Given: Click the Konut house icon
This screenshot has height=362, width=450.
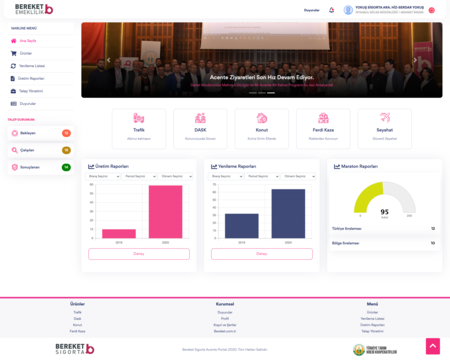Looking at the screenshot, I should coord(262,118).
